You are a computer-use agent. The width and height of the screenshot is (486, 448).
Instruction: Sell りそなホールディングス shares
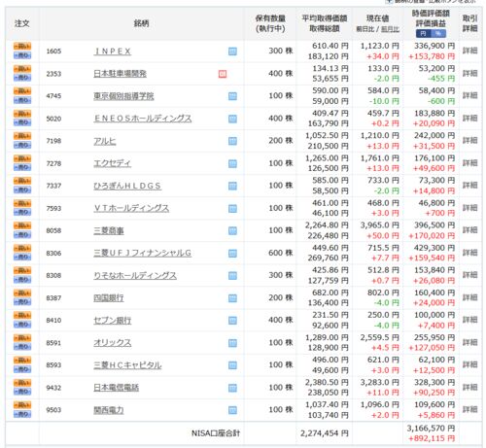[x=22, y=280]
